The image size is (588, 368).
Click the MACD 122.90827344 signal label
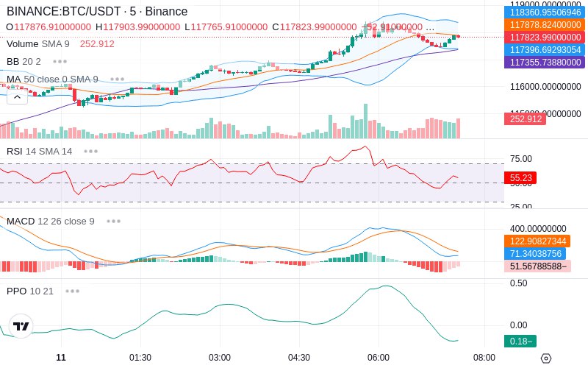537,241
